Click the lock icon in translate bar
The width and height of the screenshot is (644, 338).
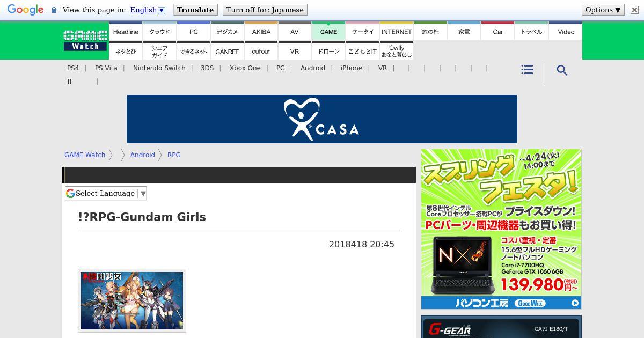tap(54, 10)
